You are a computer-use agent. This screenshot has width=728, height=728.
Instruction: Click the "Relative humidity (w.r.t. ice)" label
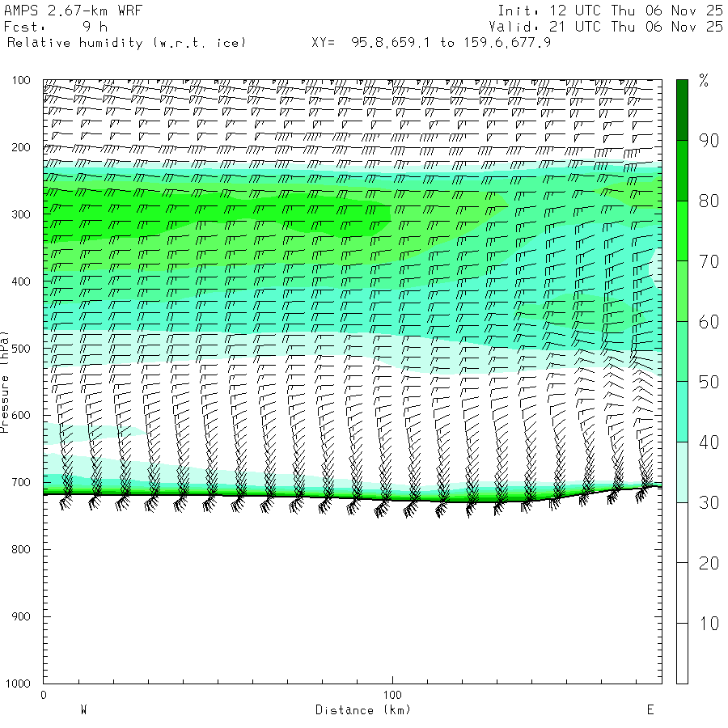[x=126, y=42]
